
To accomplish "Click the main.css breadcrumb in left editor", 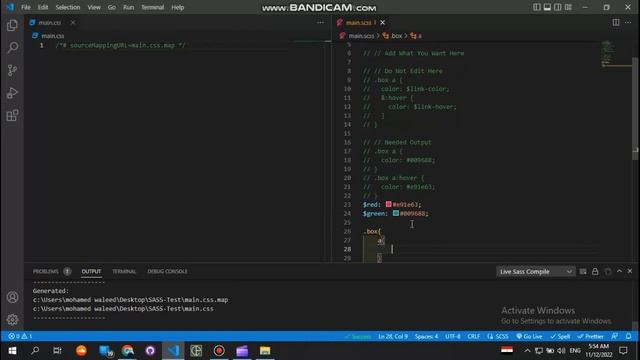I will [53, 36].
